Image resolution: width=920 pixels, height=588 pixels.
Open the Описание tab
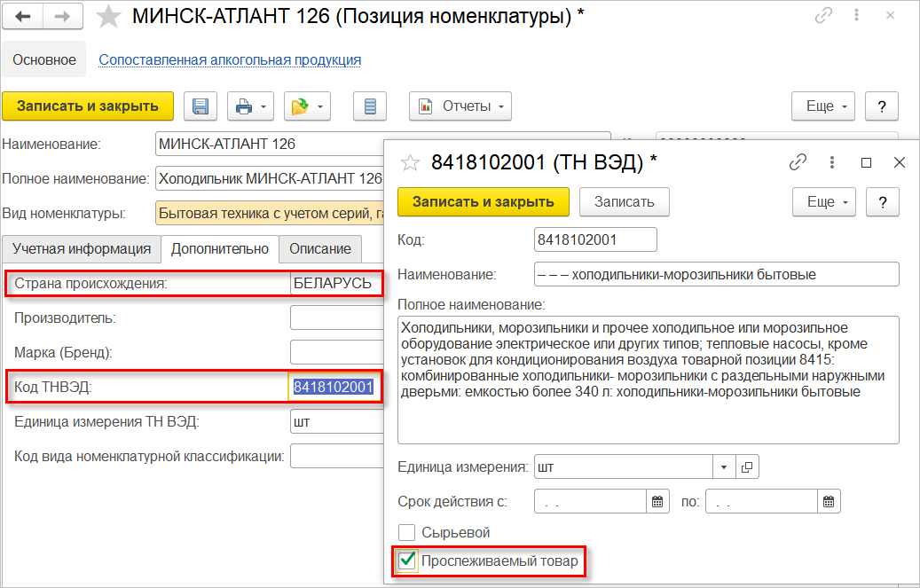[x=320, y=249]
